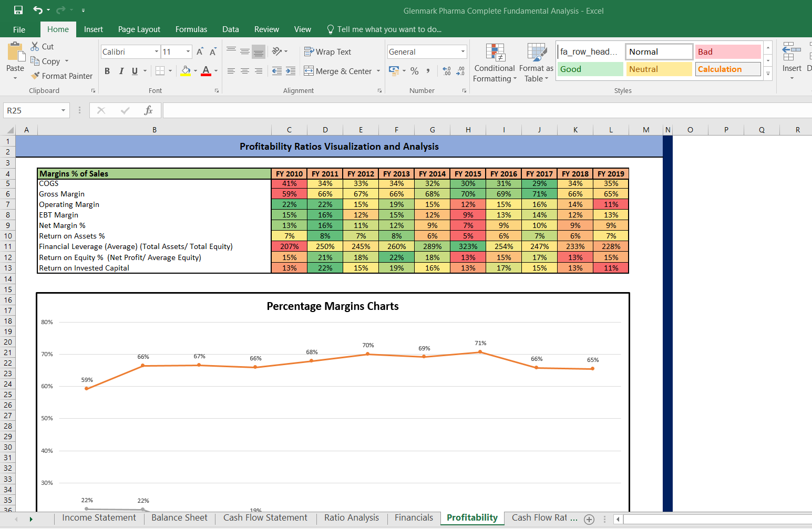Image resolution: width=812 pixels, height=529 pixels.
Task: Toggle Middle Align for the cell
Action: click(245, 51)
